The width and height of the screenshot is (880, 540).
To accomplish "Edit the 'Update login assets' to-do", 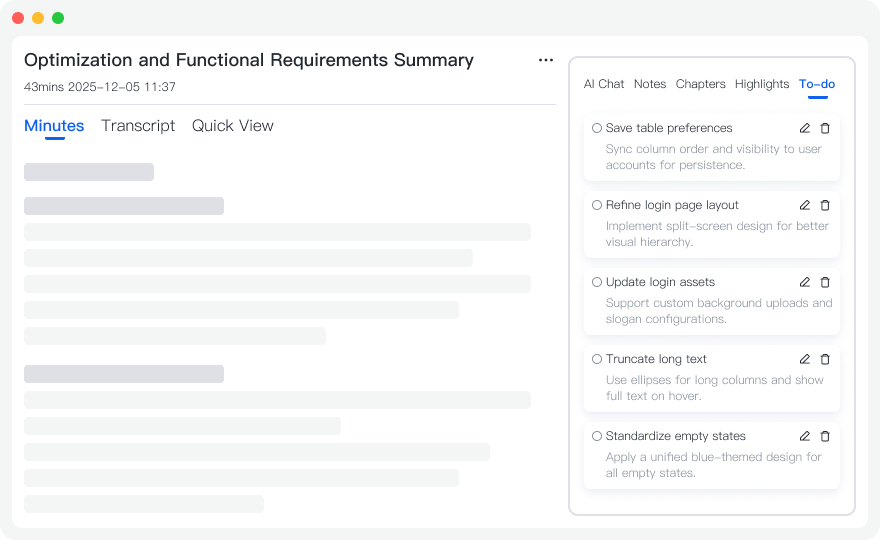I will click(805, 282).
